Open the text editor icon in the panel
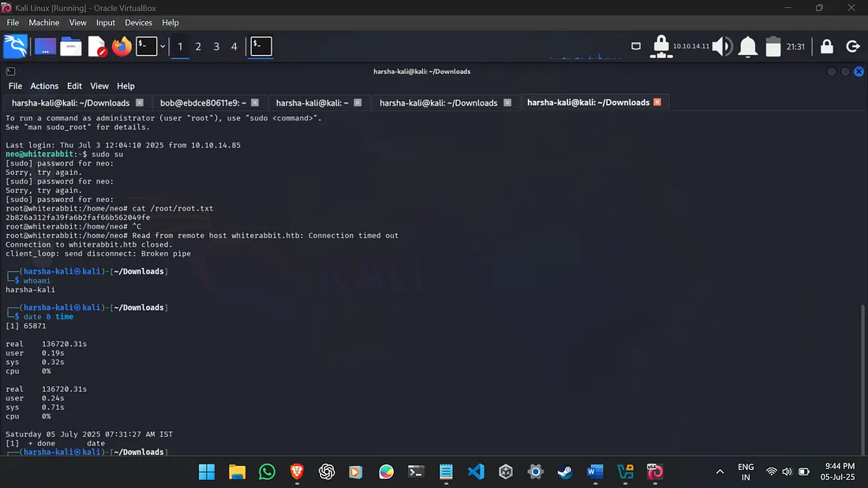 pos(96,46)
